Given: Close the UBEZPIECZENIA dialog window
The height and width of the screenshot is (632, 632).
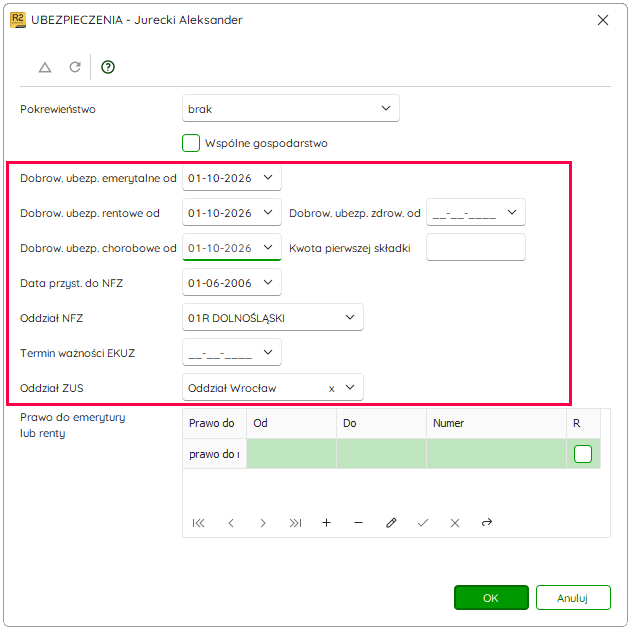Looking at the screenshot, I should [x=603, y=20].
